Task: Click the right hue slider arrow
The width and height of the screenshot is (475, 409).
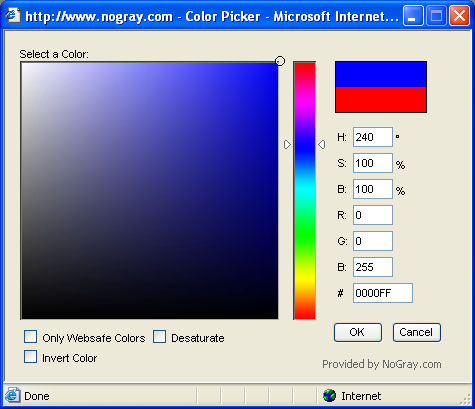Action: tap(321, 145)
